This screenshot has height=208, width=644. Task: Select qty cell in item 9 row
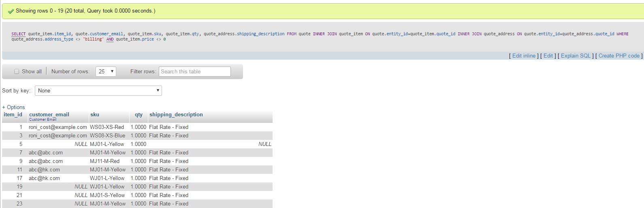pos(139,161)
